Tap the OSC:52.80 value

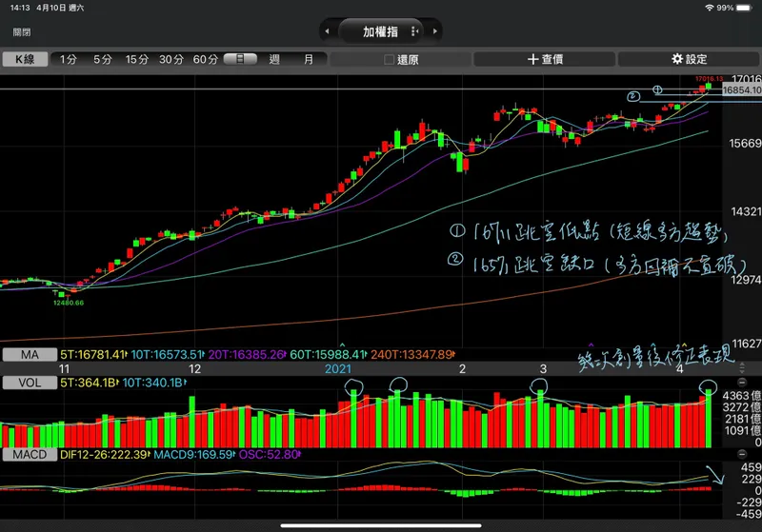269,455
